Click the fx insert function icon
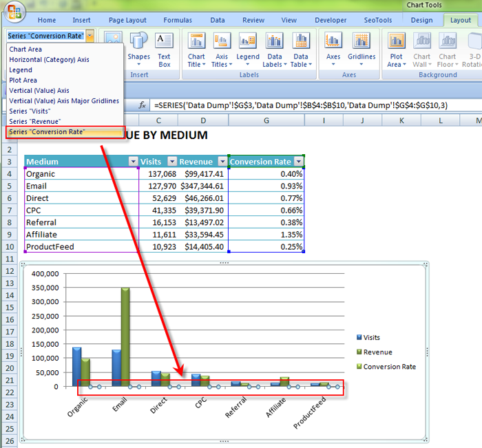Image resolution: width=482 pixels, height=448 pixels. pos(142,105)
